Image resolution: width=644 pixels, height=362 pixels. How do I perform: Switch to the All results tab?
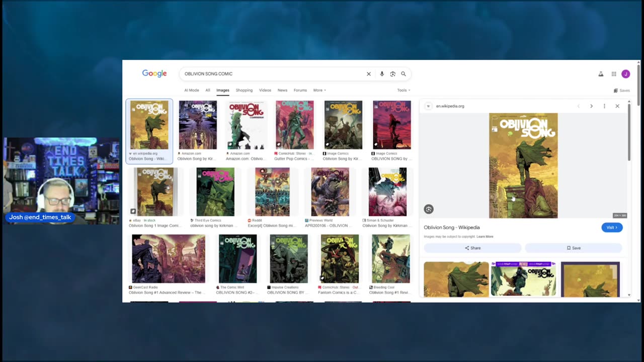[x=207, y=90]
